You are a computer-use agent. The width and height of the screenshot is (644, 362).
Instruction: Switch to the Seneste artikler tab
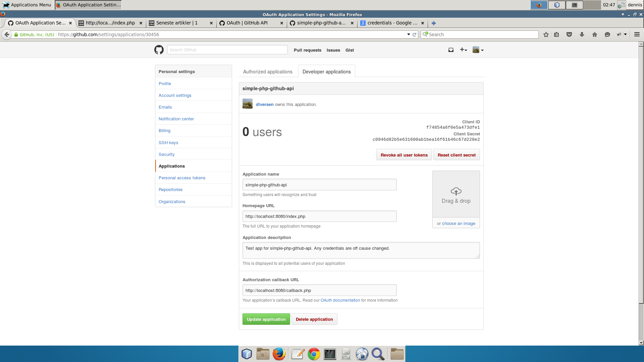(181, 23)
